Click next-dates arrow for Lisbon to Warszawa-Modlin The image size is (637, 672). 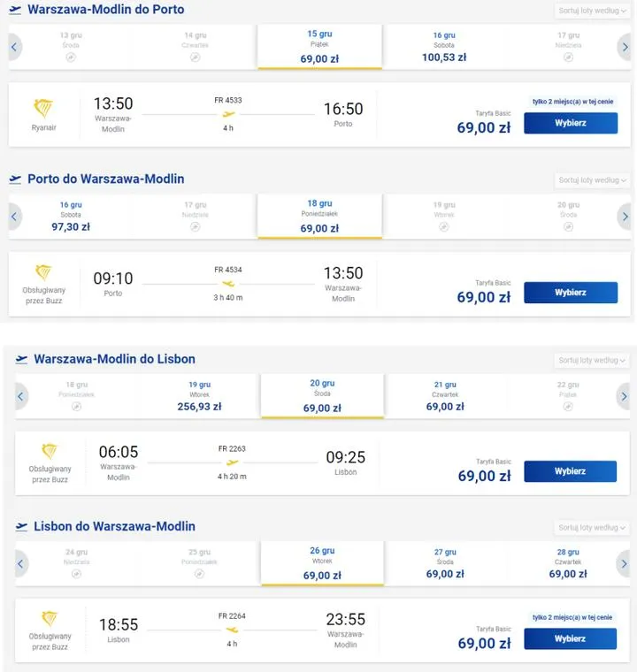pyautogui.click(x=623, y=563)
